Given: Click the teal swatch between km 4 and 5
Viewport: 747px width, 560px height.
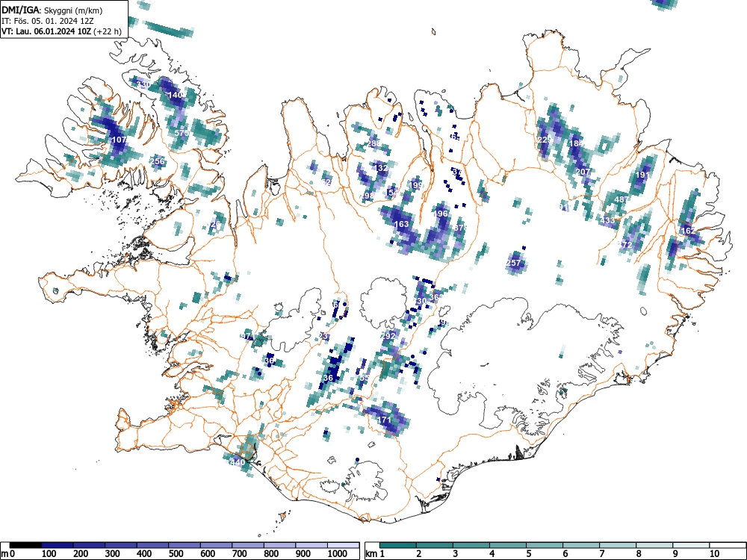Looking at the screenshot, I should point(508,545).
